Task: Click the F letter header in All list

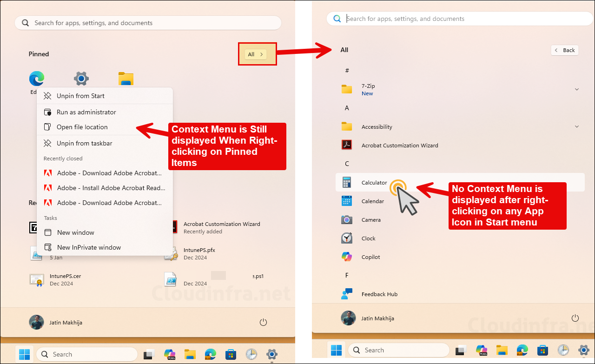Action: coord(347,275)
